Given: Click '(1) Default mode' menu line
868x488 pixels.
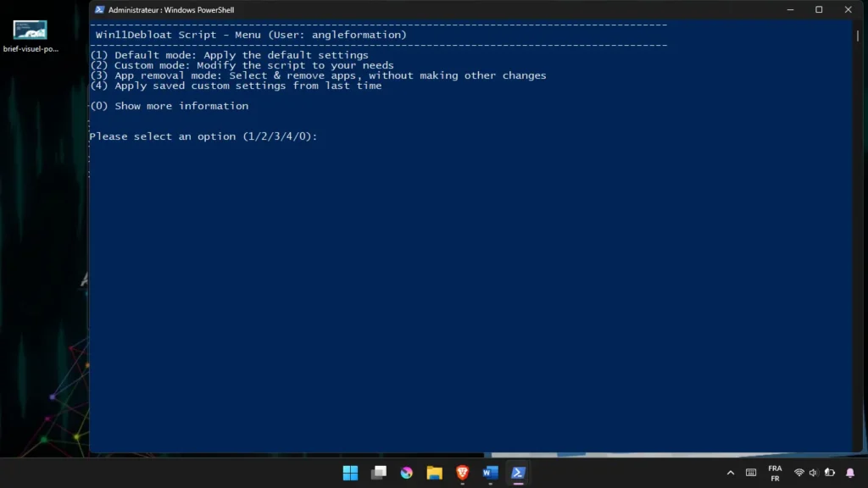Looking at the screenshot, I should pyautogui.click(x=229, y=55).
